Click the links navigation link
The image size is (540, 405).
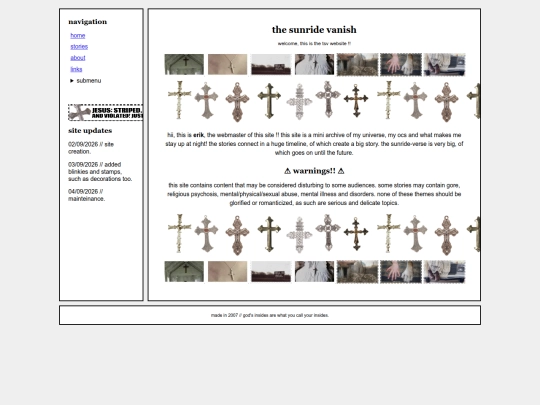tap(76, 69)
